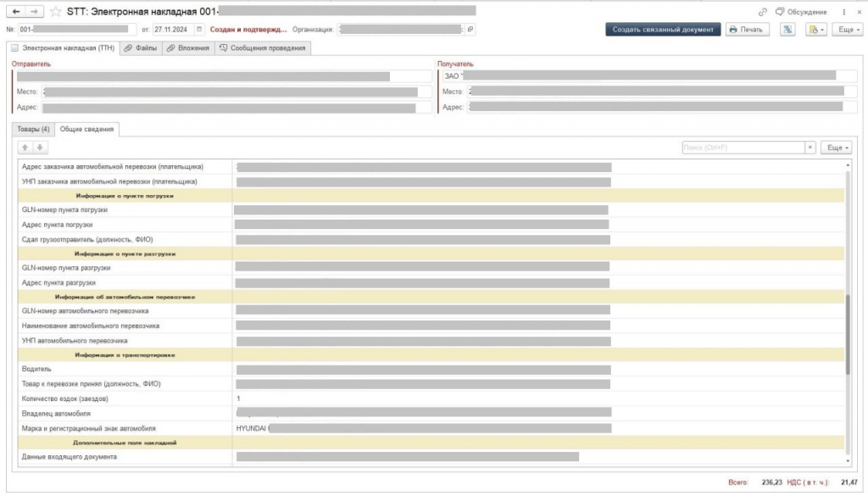
Task: Expand the Еще menu above the table
Action: (837, 148)
